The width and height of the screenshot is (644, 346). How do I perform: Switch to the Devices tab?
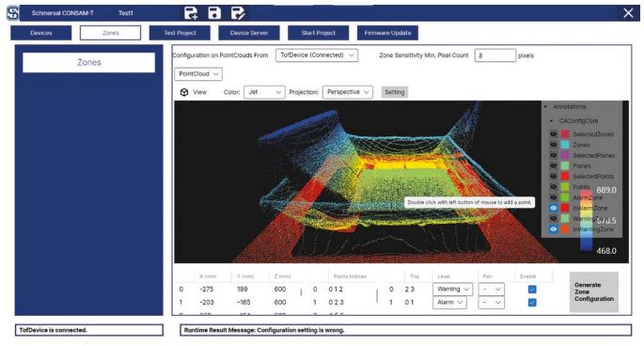point(41,33)
